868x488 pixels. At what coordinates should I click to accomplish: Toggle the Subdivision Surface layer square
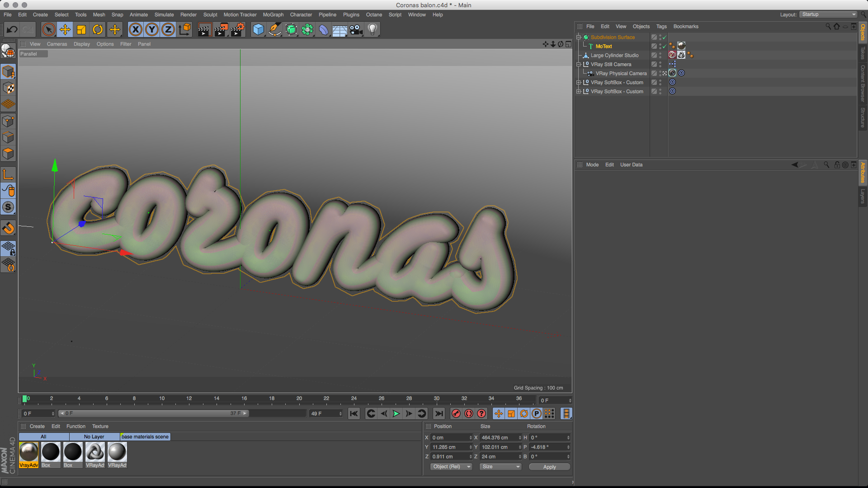(654, 37)
